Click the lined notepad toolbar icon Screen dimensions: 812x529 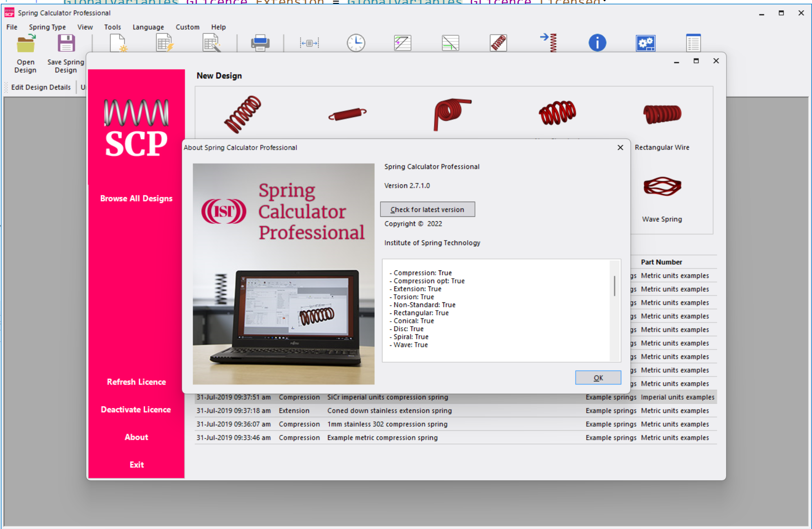693,43
